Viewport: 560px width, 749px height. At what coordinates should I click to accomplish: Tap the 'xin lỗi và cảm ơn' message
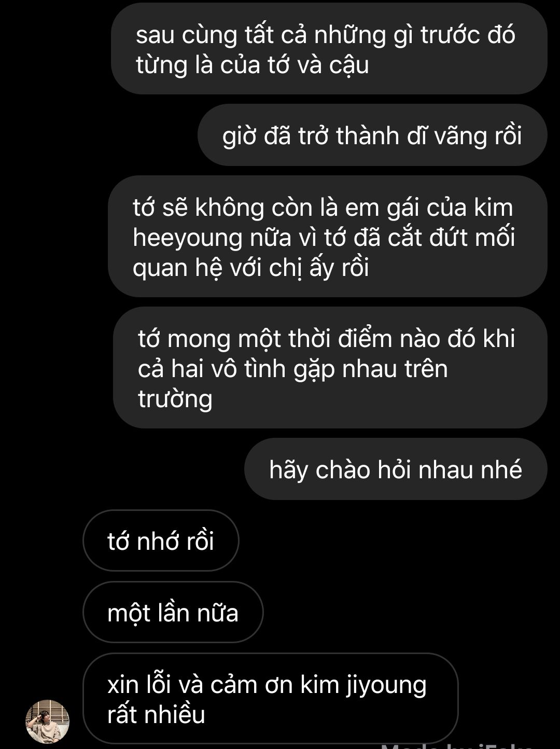271,698
